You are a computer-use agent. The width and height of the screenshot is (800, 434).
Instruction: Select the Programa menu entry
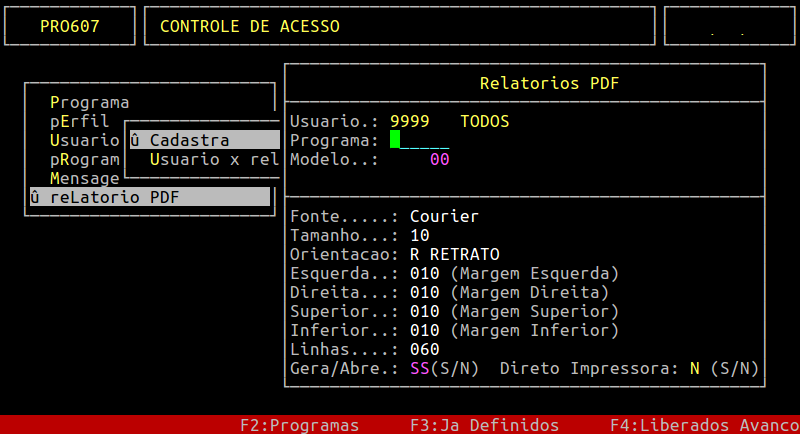tap(90, 102)
